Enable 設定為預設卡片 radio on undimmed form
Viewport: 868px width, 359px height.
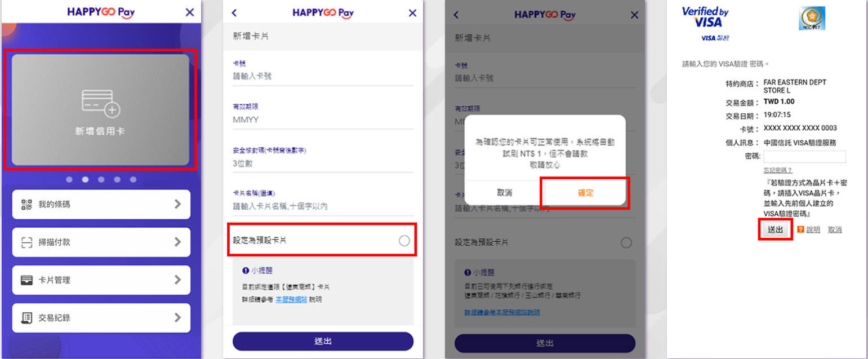[x=404, y=241]
